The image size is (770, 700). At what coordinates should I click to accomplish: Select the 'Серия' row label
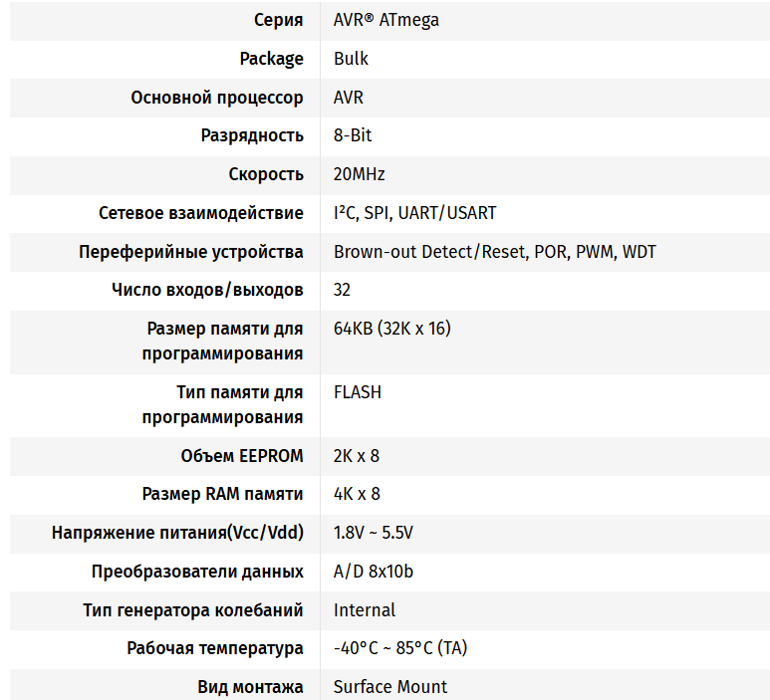pyautogui.click(x=274, y=20)
